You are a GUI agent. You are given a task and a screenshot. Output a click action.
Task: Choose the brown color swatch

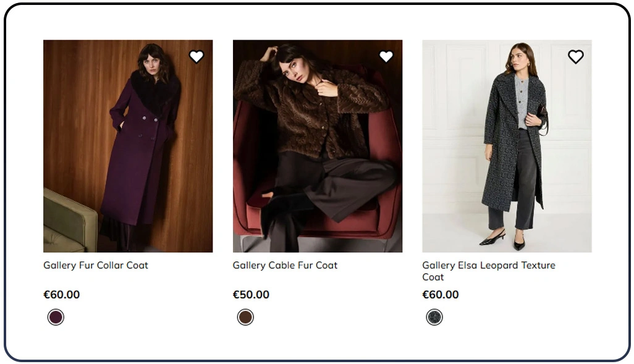click(x=246, y=318)
